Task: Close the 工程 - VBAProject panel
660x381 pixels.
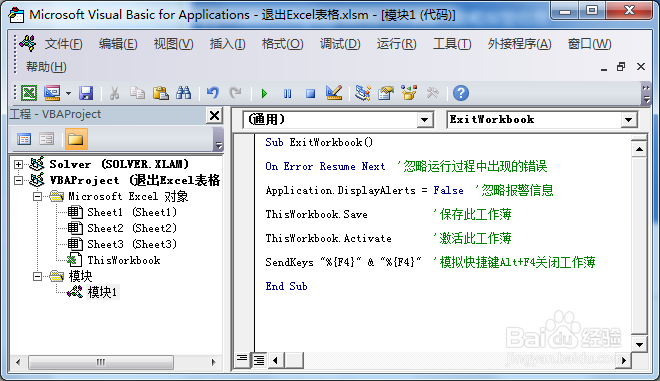Action: pos(214,115)
